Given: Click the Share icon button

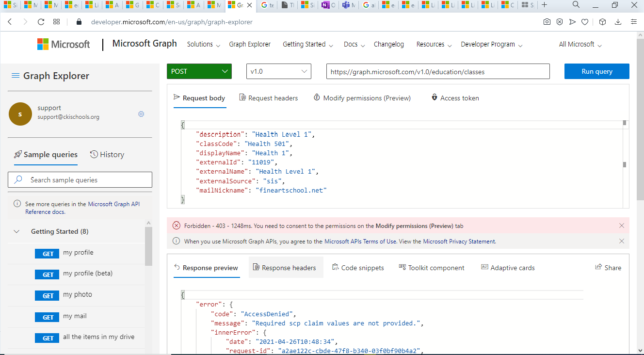Looking at the screenshot, I should [608, 268].
